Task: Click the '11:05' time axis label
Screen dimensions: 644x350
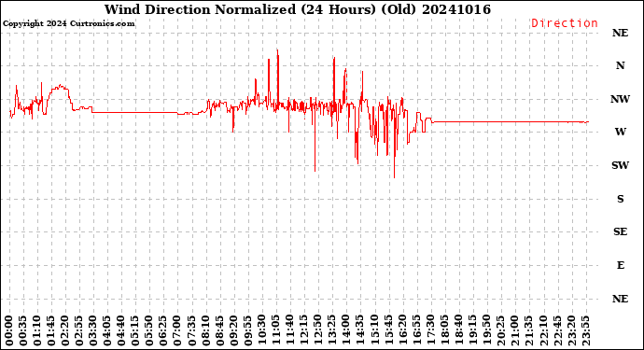Action: [276, 330]
